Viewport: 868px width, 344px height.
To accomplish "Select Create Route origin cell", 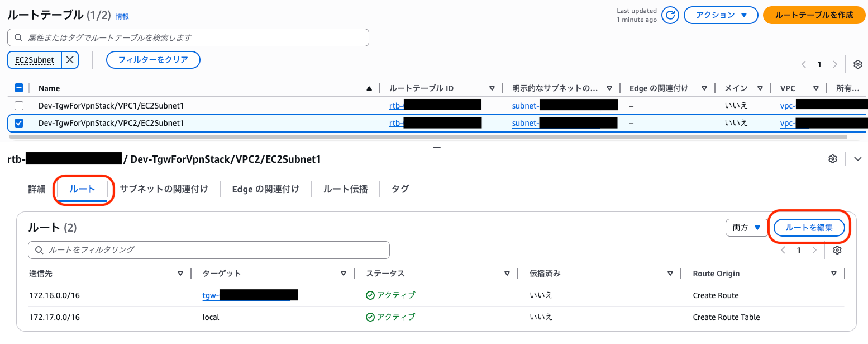I will coord(716,295).
